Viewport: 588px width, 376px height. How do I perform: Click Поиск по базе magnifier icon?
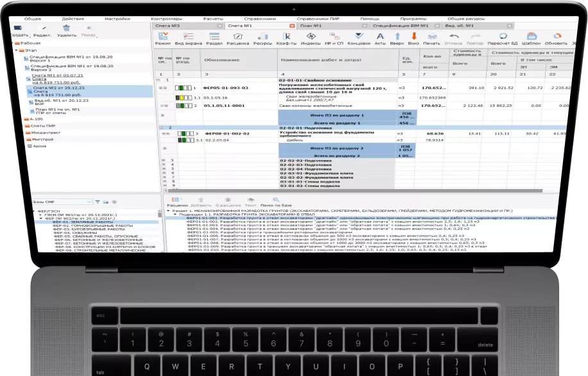(275, 200)
